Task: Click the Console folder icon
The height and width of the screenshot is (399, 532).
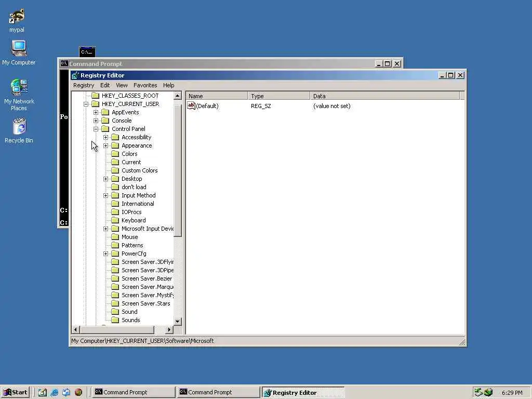Action: [x=105, y=121]
